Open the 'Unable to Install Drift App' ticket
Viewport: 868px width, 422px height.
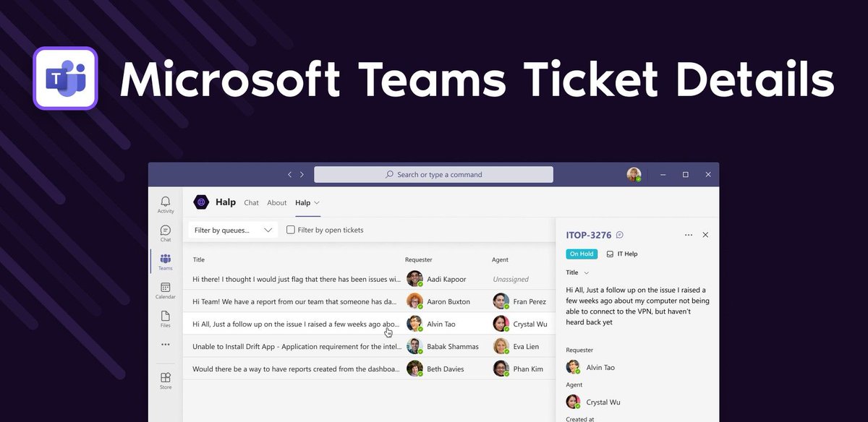click(x=297, y=346)
